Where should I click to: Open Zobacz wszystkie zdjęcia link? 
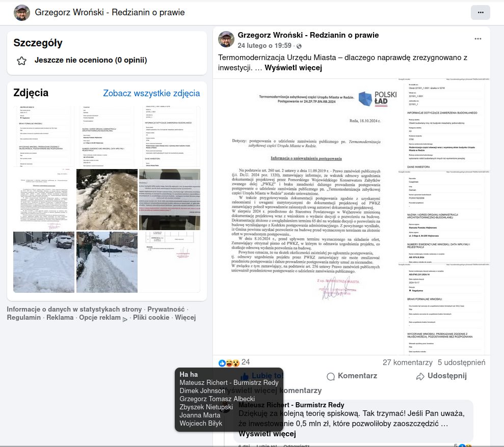click(151, 93)
